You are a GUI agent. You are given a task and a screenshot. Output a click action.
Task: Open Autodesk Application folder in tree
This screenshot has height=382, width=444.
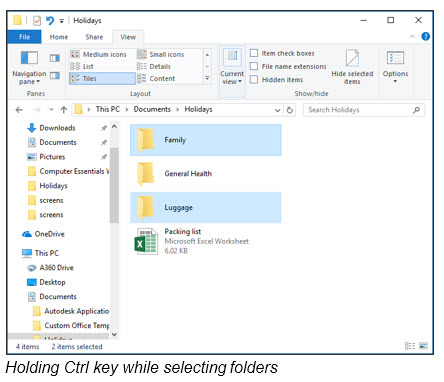(x=71, y=311)
